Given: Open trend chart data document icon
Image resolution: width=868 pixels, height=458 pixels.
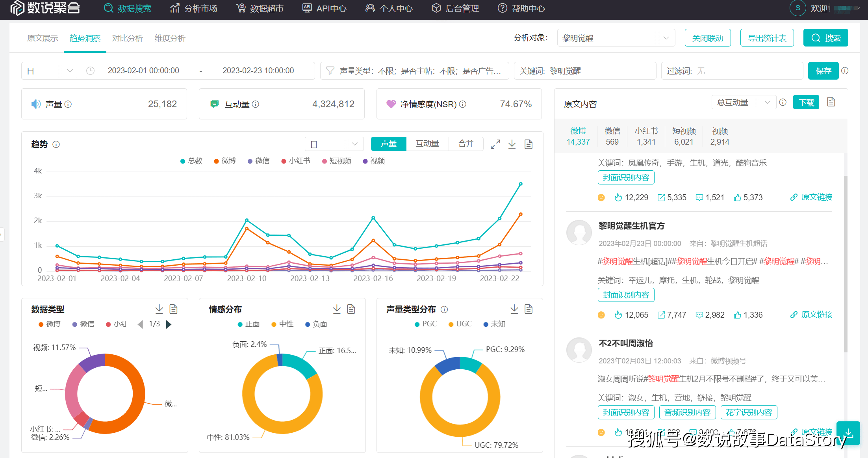Looking at the screenshot, I should click(529, 144).
